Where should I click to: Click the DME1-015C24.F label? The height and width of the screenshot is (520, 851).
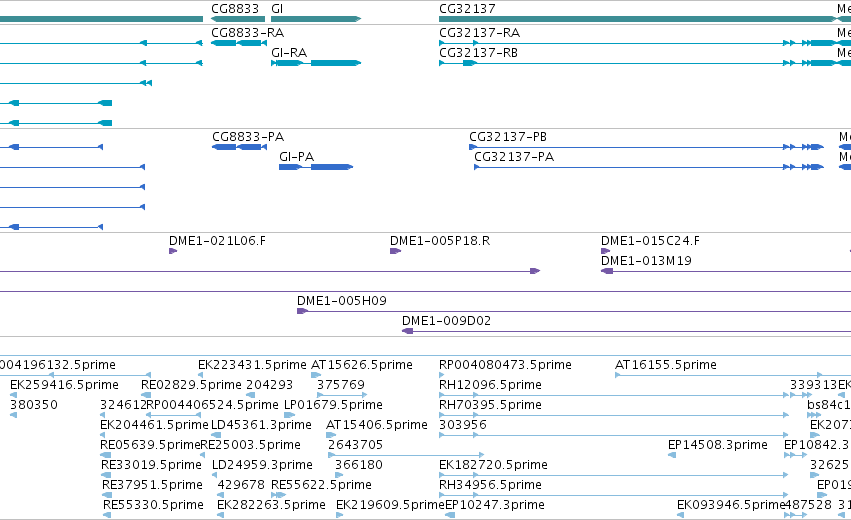coord(650,240)
